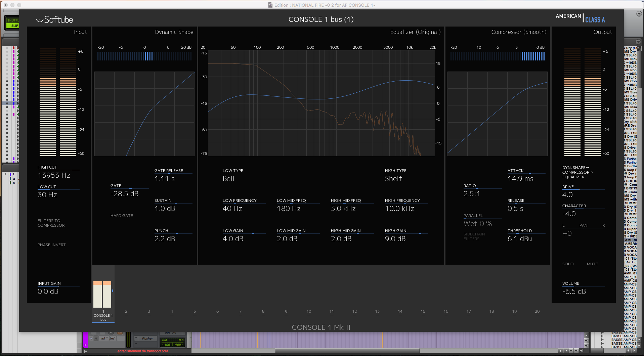Toggle Hard Gate in Dynamic Shape

pos(122,216)
